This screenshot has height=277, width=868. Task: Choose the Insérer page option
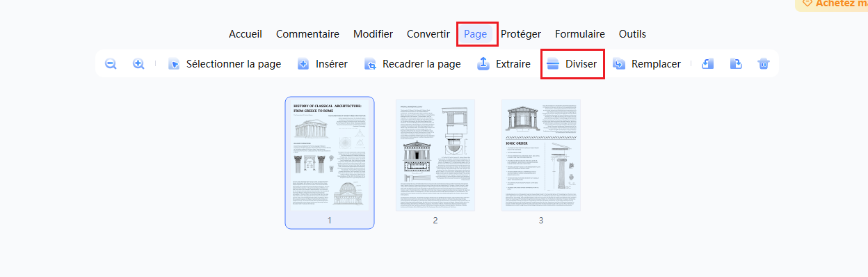[x=322, y=64]
